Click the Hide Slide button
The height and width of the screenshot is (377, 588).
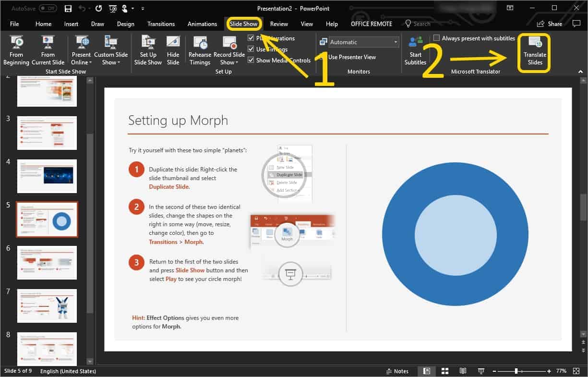(173, 50)
